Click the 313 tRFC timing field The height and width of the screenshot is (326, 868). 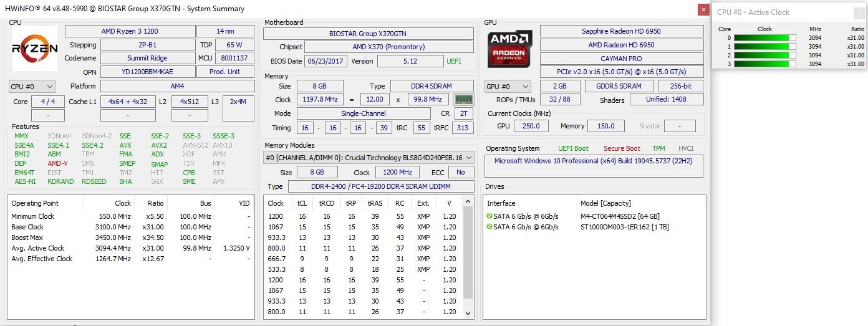click(462, 128)
